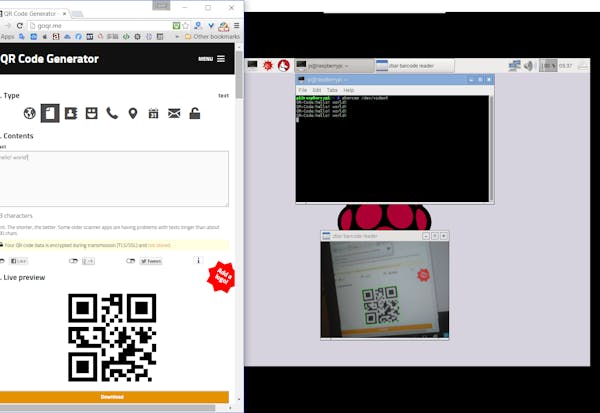
Task: Select the Email envelope QR code type
Action: [174, 113]
